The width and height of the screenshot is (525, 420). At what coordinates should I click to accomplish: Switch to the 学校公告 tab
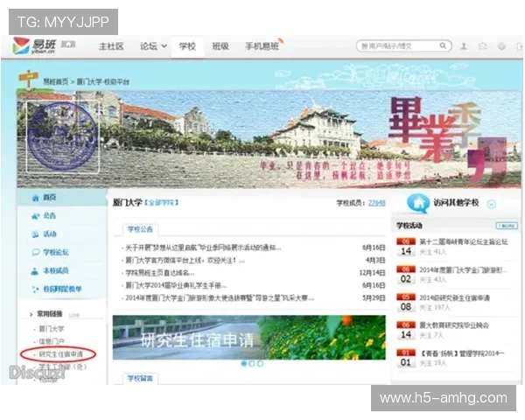[140, 229]
